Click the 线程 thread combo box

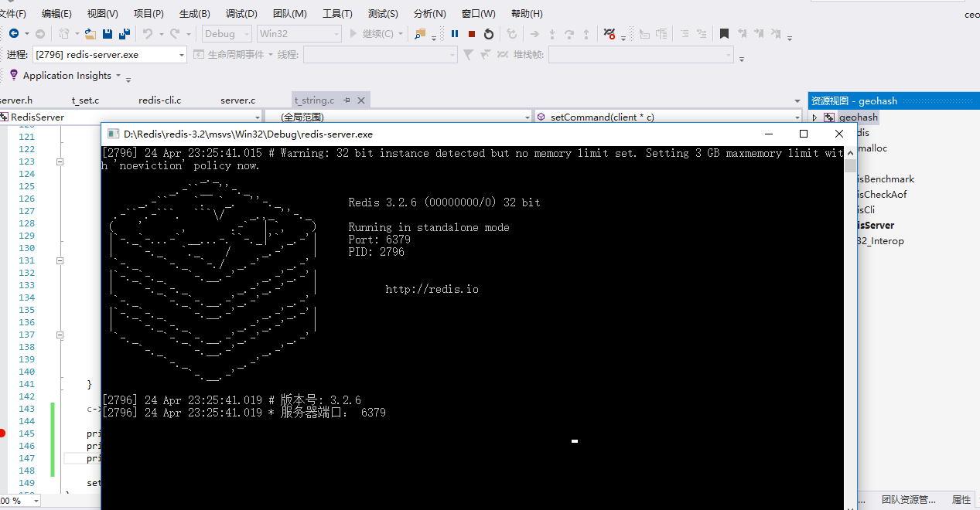coord(380,54)
